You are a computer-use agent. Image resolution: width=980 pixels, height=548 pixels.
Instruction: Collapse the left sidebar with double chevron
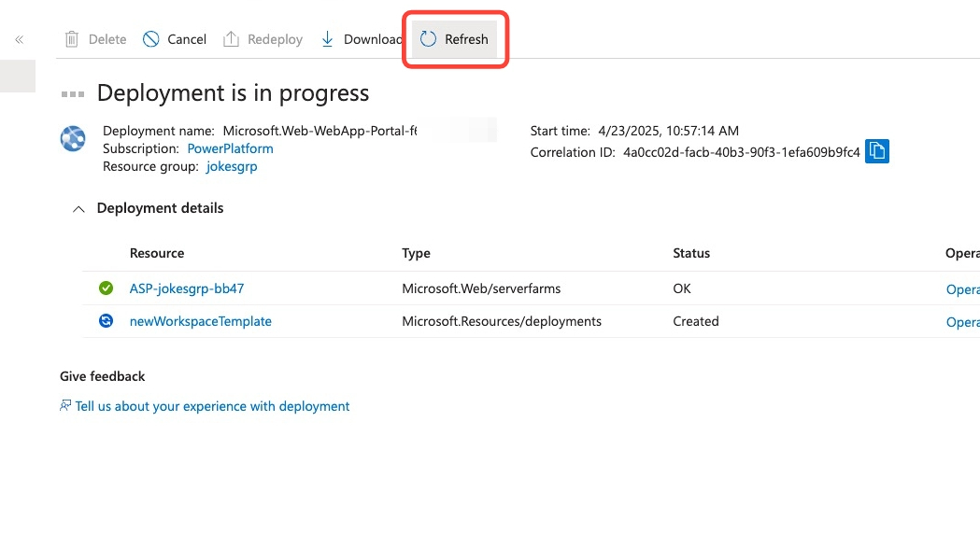click(19, 39)
